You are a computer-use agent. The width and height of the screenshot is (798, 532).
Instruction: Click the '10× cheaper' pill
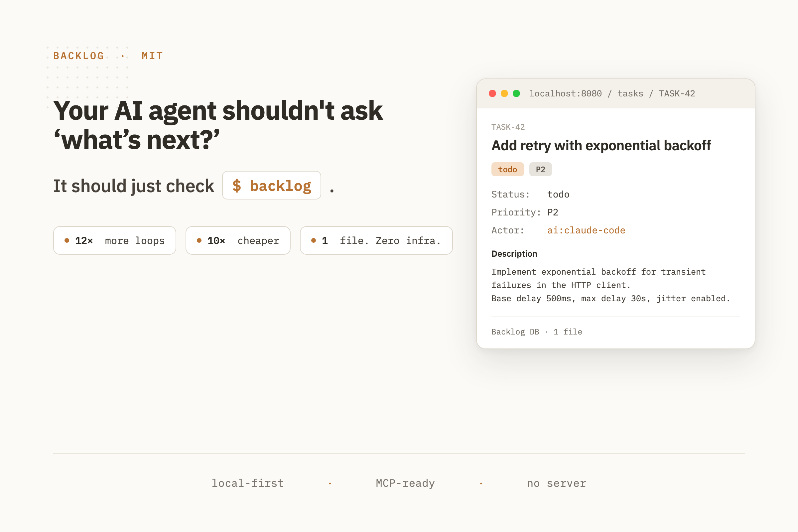[x=238, y=240]
